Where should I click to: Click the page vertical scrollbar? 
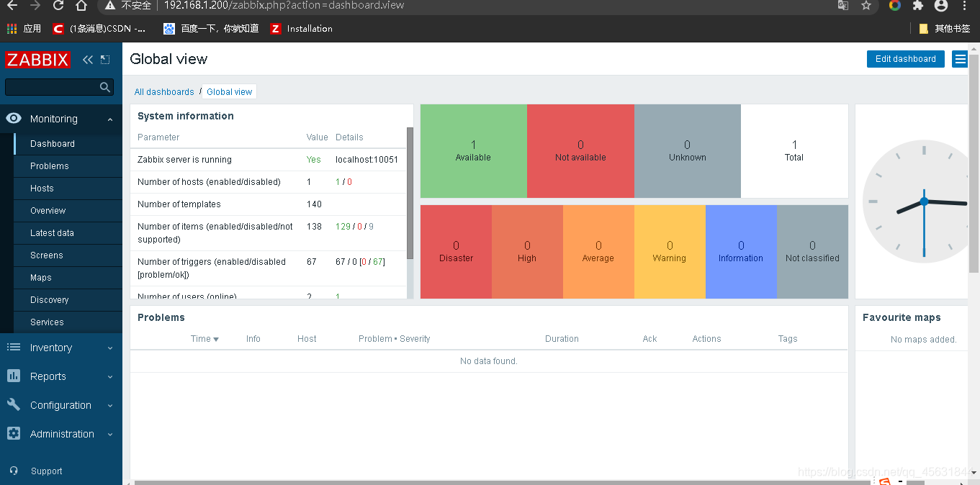tap(974, 164)
